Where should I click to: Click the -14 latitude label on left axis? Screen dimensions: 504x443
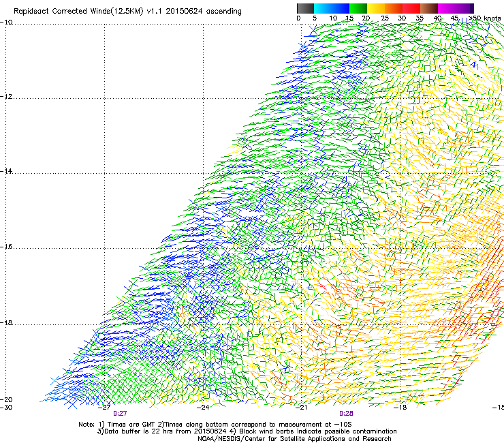coord(6,171)
